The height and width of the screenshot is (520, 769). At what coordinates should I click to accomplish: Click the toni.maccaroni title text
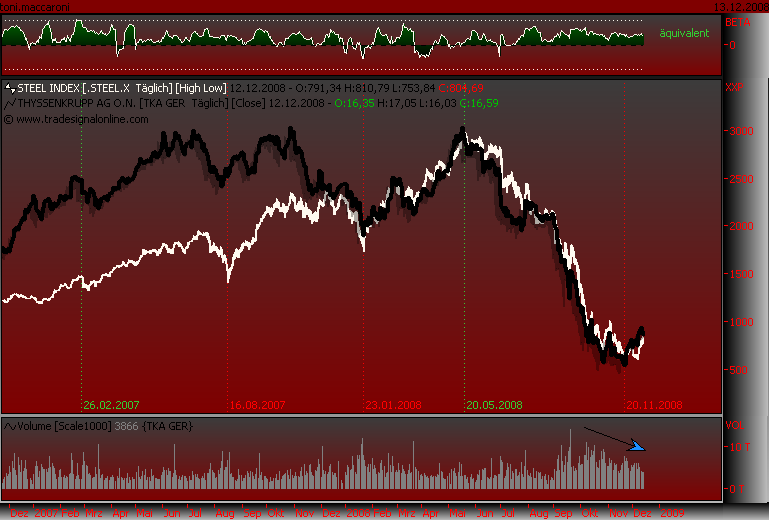tap(35, 6)
